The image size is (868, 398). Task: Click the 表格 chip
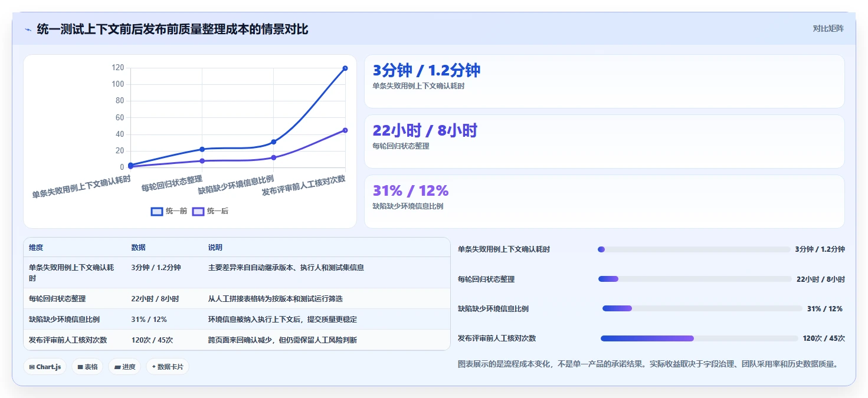pos(87,367)
